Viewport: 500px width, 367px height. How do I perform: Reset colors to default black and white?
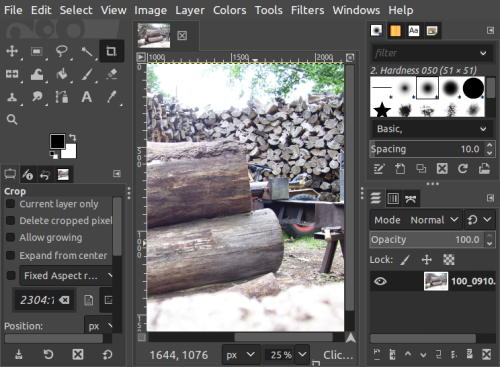pyautogui.click(x=53, y=155)
